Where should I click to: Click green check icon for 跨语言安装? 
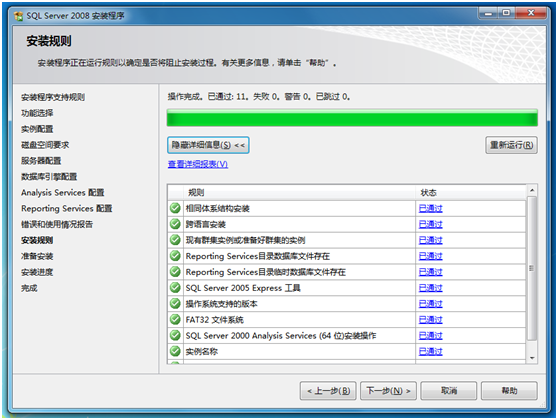175,224
